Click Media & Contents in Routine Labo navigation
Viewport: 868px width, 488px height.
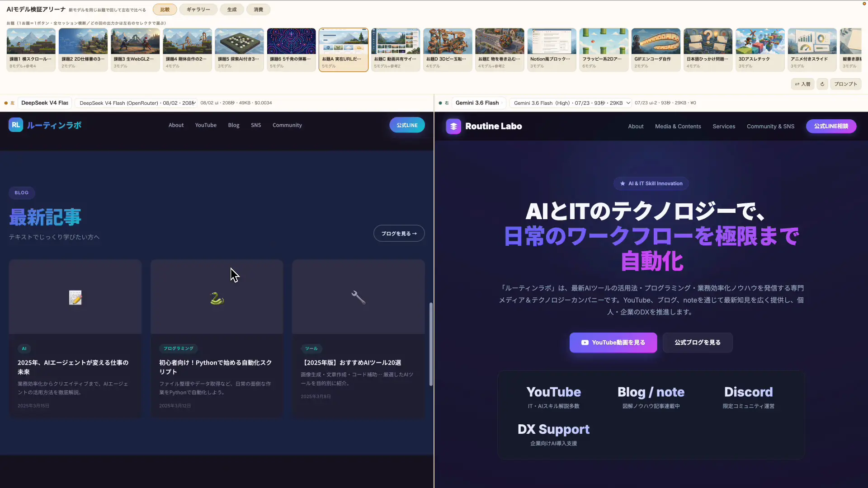point(678,127)
